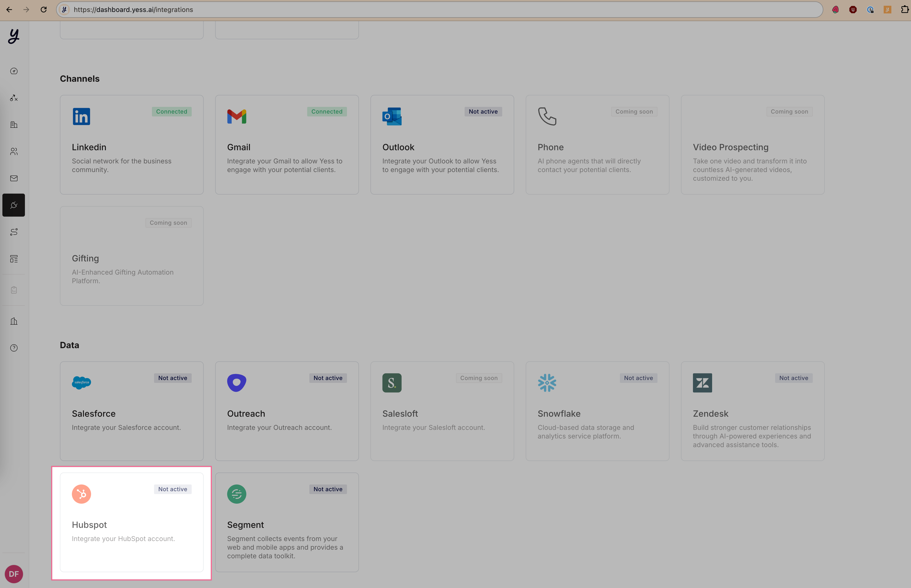The height and width of the screenshot is (588, 911).
Task: Click the browser reload button
Action: (x=44, y=10)
